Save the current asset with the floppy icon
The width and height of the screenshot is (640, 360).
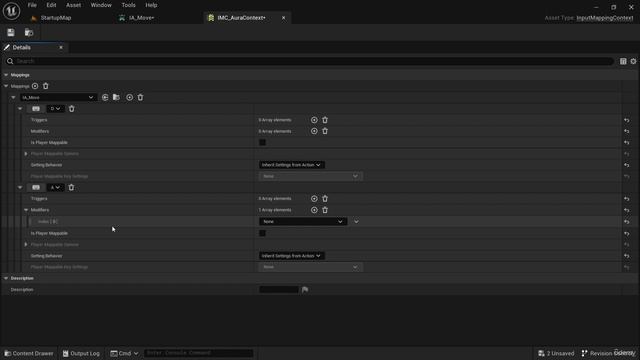11,33
